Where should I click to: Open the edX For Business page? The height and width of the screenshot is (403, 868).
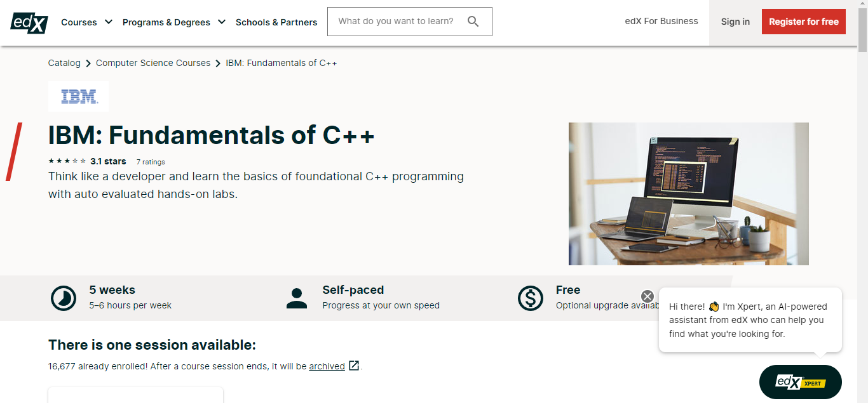661,21
